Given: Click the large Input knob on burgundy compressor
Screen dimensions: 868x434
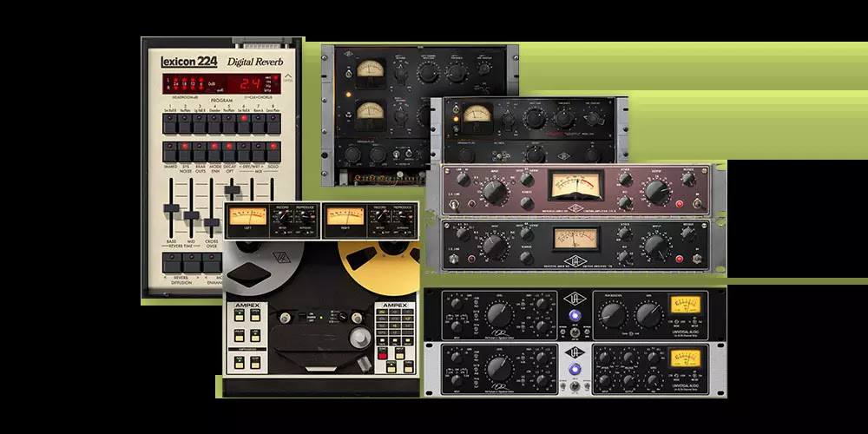Looking at the screenshot, I should pyautogui.click(x=496, y=192).
